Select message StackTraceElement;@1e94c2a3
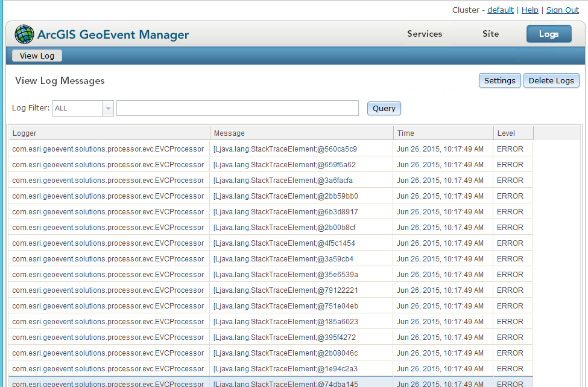 point(285,369)
